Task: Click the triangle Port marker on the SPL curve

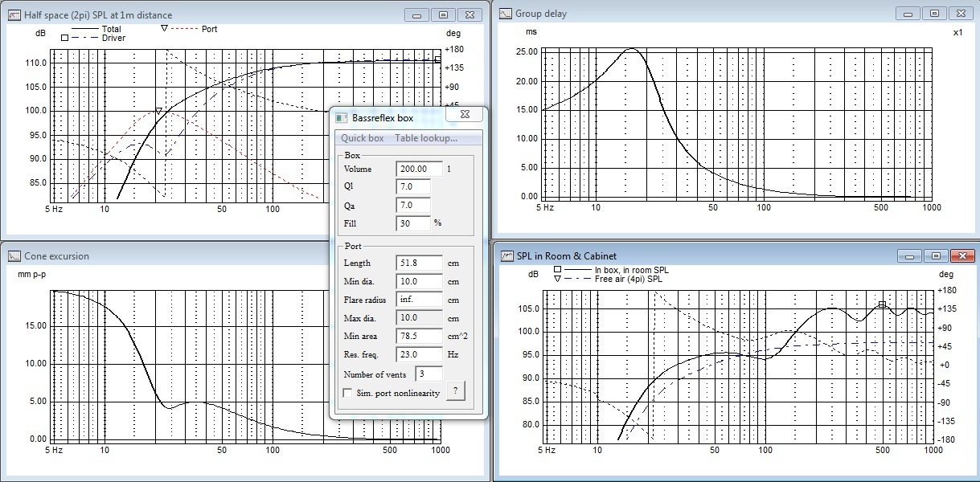Action: (158, 111)
